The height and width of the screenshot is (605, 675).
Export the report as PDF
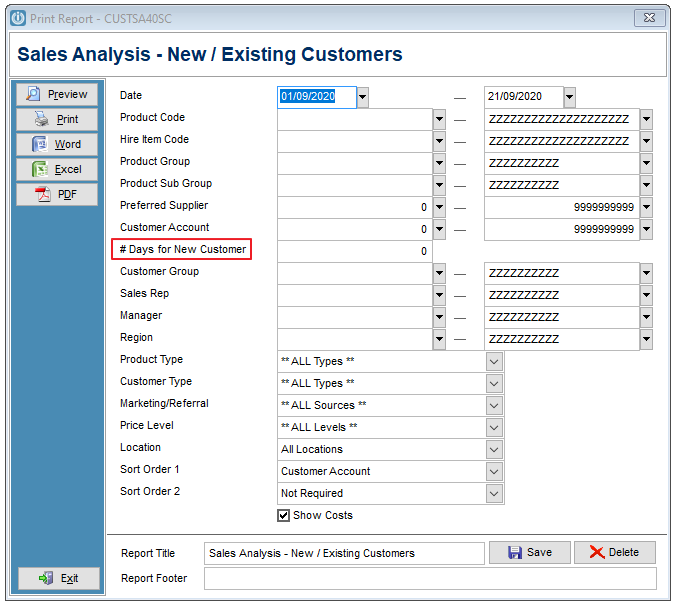pos(57,194)
